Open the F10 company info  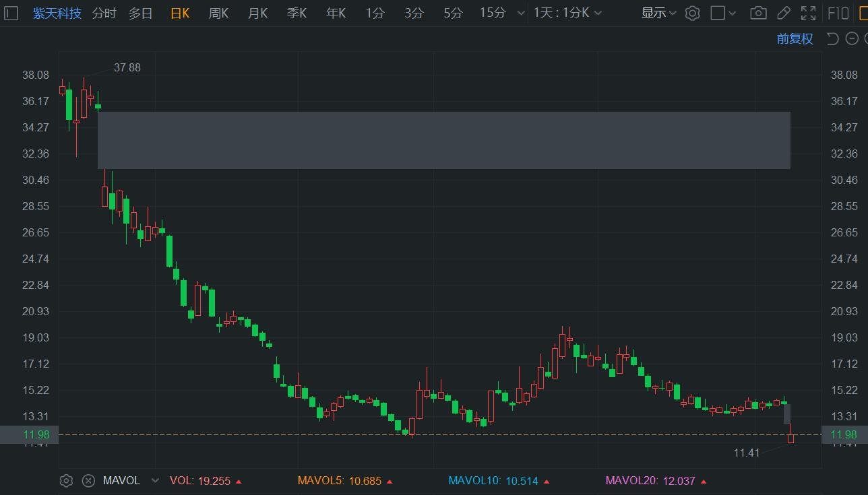[x=838, y=13]
